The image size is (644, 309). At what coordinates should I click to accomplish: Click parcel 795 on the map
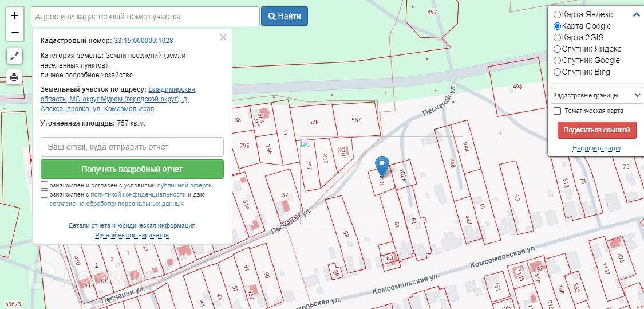[244, 146]
